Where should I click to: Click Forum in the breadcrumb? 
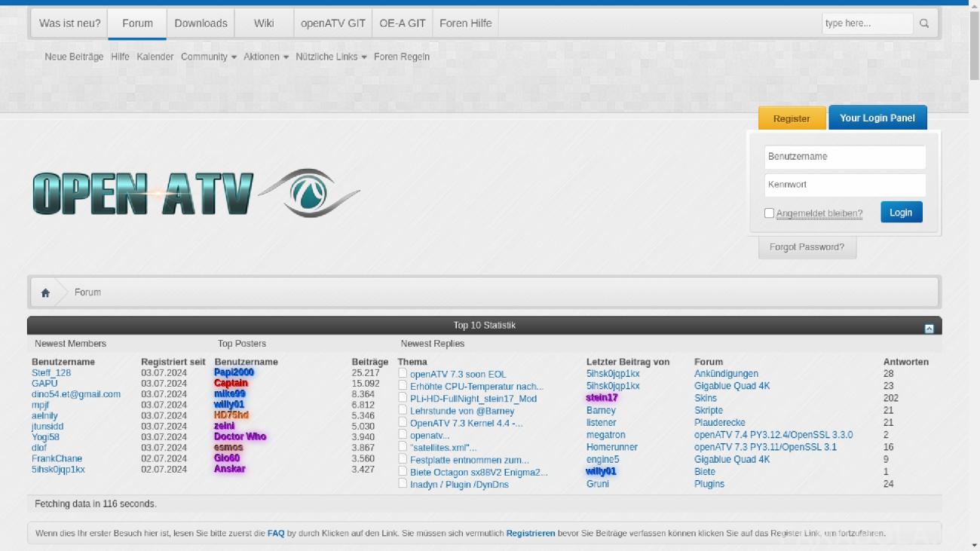87,292
